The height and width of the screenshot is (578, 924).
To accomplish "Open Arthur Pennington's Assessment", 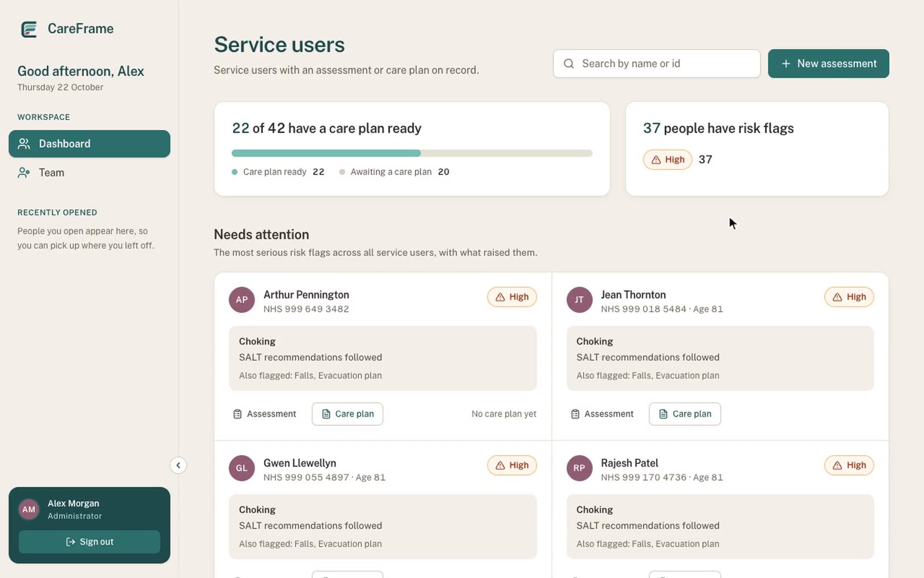I will point(264,414).
